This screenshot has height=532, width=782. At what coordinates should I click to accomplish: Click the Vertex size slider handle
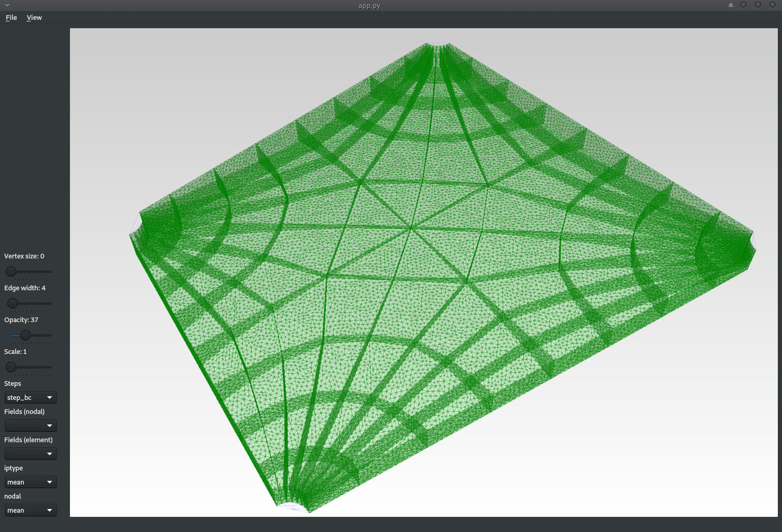pos(11,271)
